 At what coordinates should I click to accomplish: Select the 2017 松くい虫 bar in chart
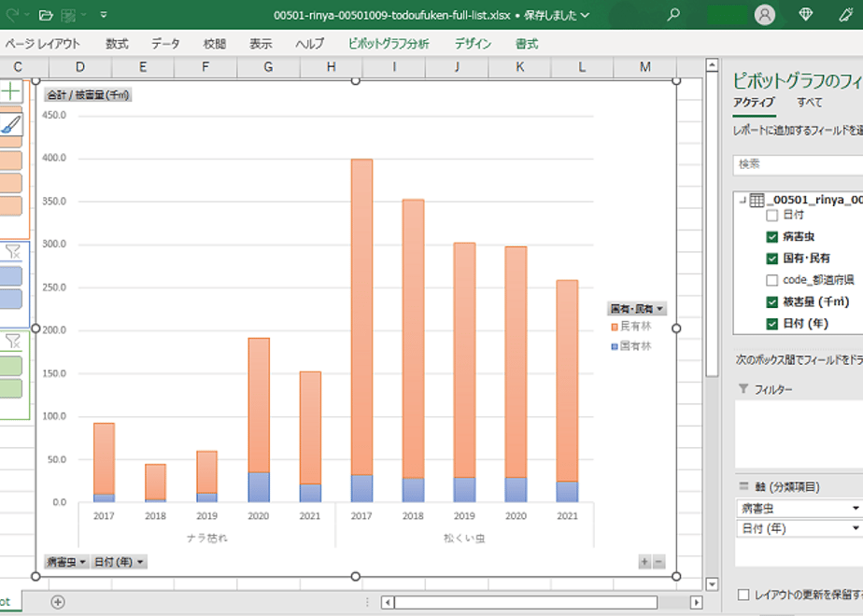(x=361, y=330)
